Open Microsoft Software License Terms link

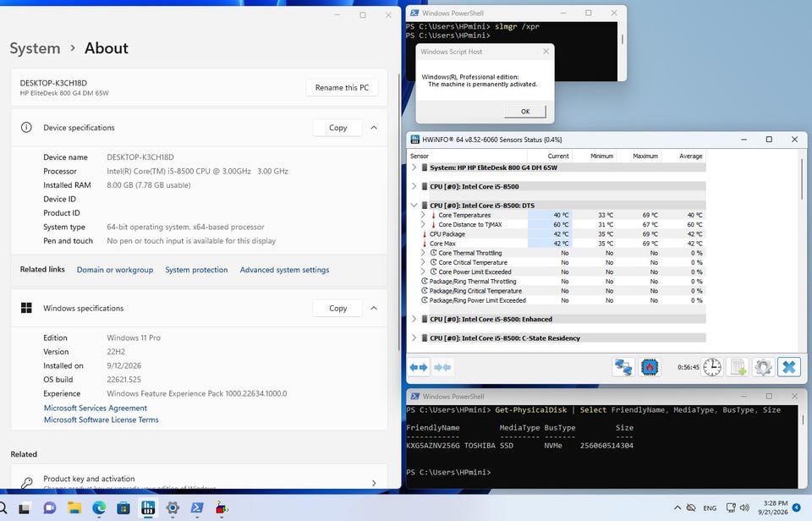[x=101, y=420]
